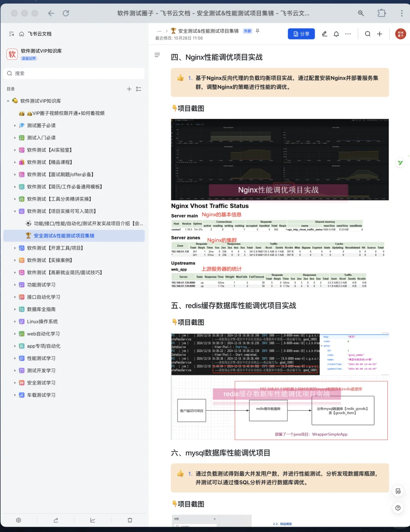Toggle the pin icon next to the document title
This screenshot has height=532, width=410.
click(x=257, y=31)
